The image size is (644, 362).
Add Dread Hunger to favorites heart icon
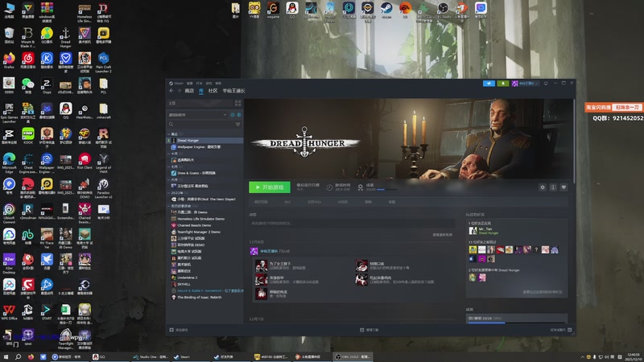[563, 187]
